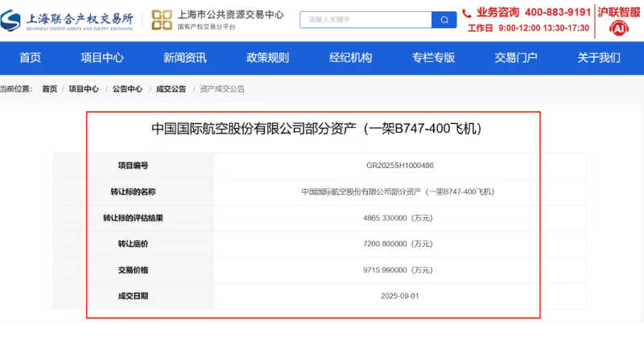Click the 400-883-9191 phone number

coord(558,12)
